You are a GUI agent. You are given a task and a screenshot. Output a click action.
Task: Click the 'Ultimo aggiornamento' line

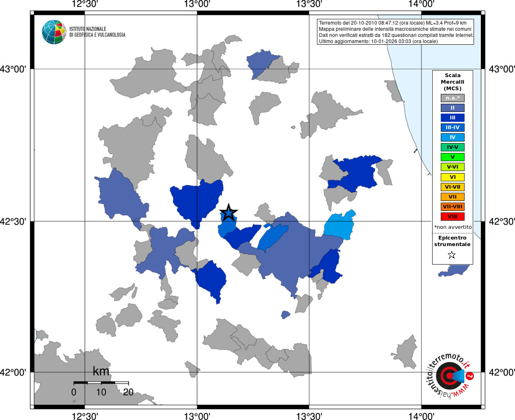[x=378, y=41]
